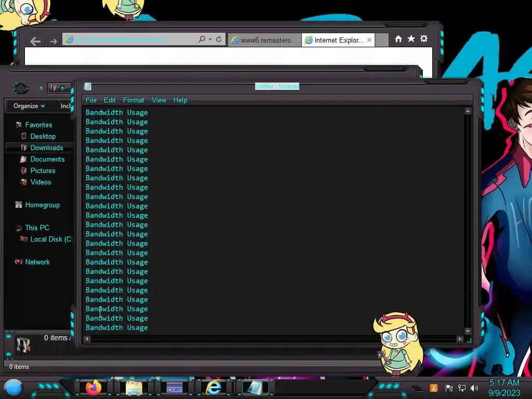Open Action Center flag in tray
This screenshot has height=399, width=532.
tap(449, 388)
